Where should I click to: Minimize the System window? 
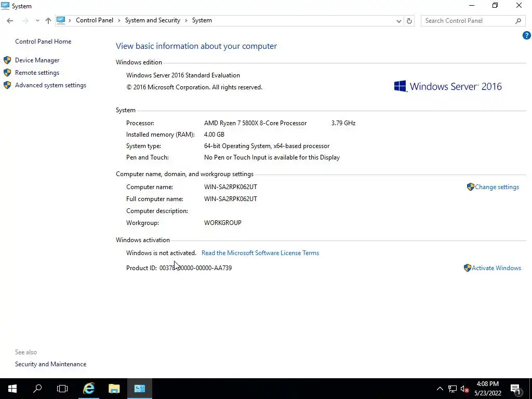tap(472, 5)
